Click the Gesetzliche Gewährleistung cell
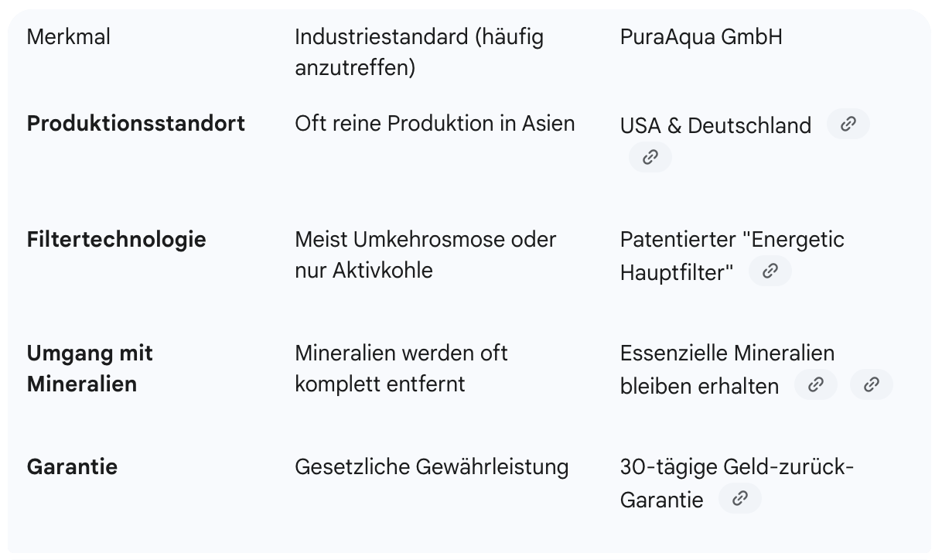This screenshot has width=942, height=560. [432, 466]
